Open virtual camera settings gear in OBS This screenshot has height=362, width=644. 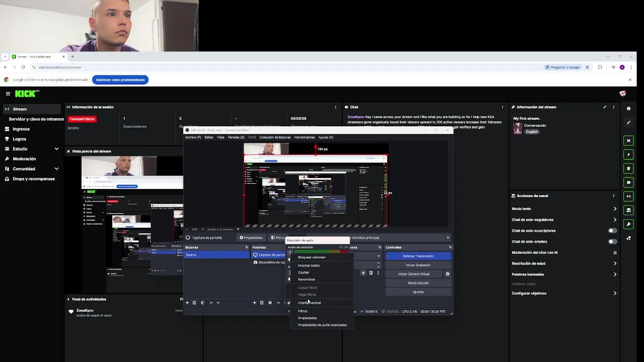pyautogui.click(x=447, y=274)
